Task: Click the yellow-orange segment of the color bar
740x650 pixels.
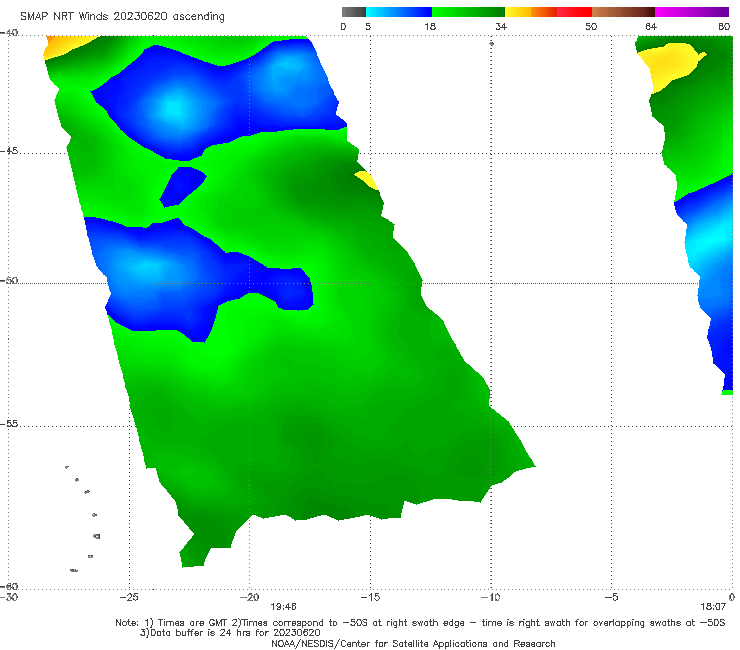Action: [530, 12]
